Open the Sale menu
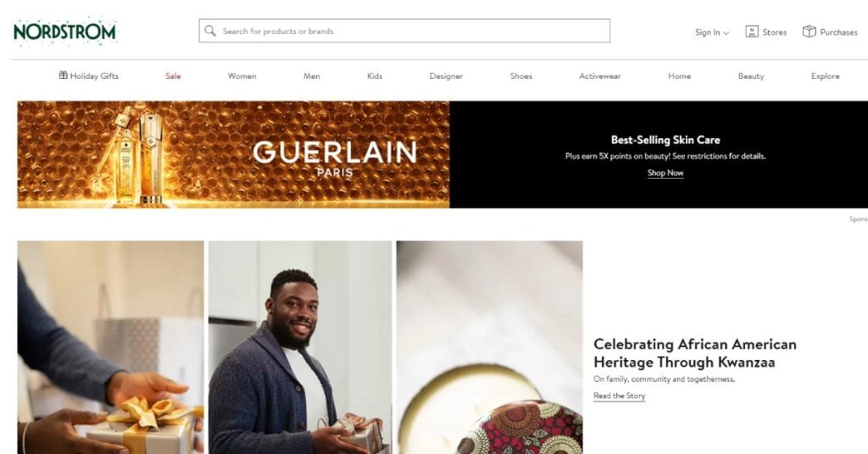The height and width of the screenshot is (454, 868). point(173,75)
